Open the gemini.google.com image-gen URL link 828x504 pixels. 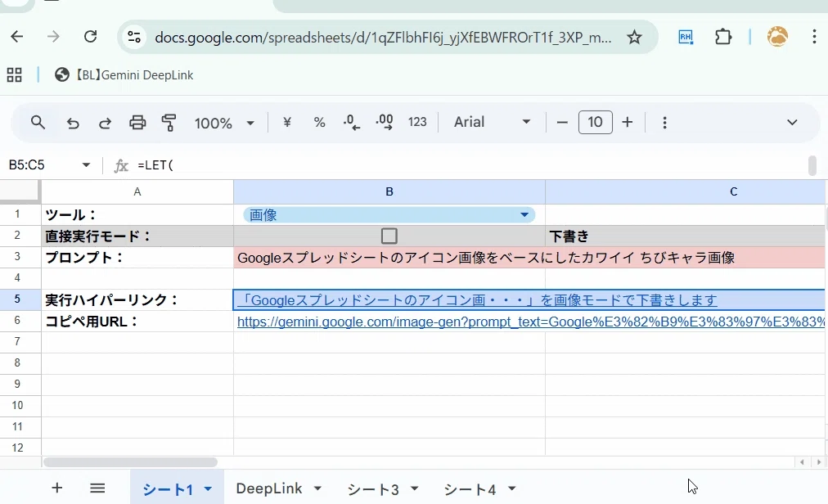[x=531, y=322]
